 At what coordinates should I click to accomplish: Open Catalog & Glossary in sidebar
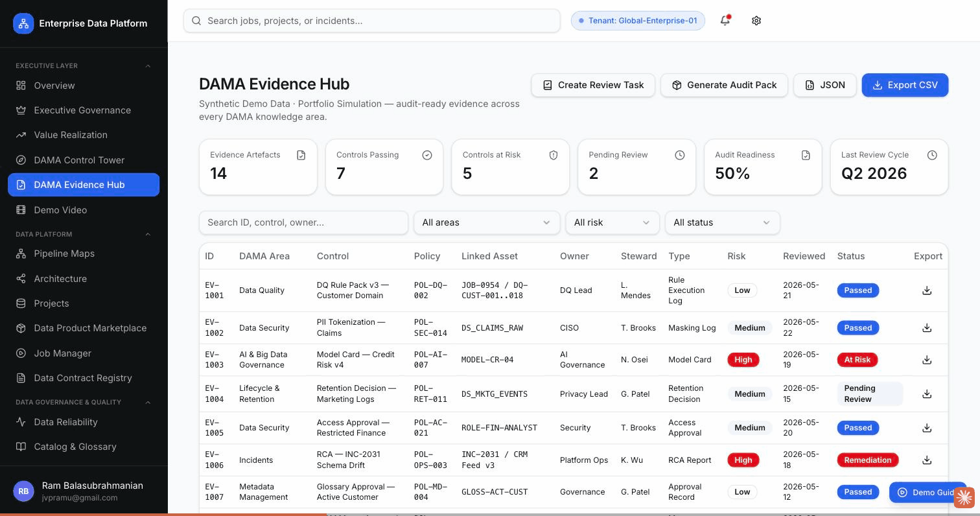[84, 447]
